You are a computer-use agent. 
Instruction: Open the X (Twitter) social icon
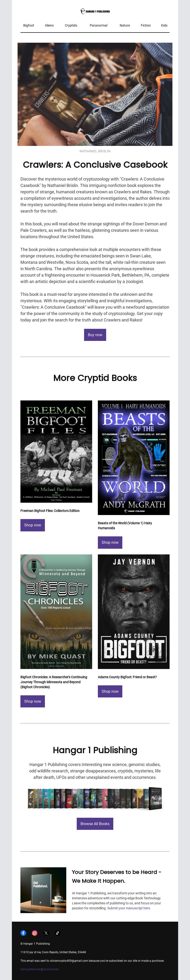[46, 933]
